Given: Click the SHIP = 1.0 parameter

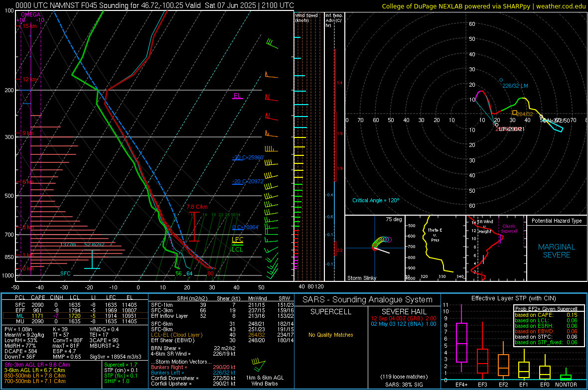Looking at the screenshot, I should [117, 381].
